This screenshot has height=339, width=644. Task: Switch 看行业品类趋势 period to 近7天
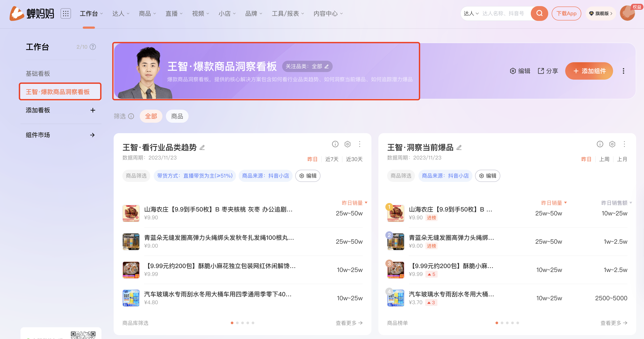pos(332,159)
